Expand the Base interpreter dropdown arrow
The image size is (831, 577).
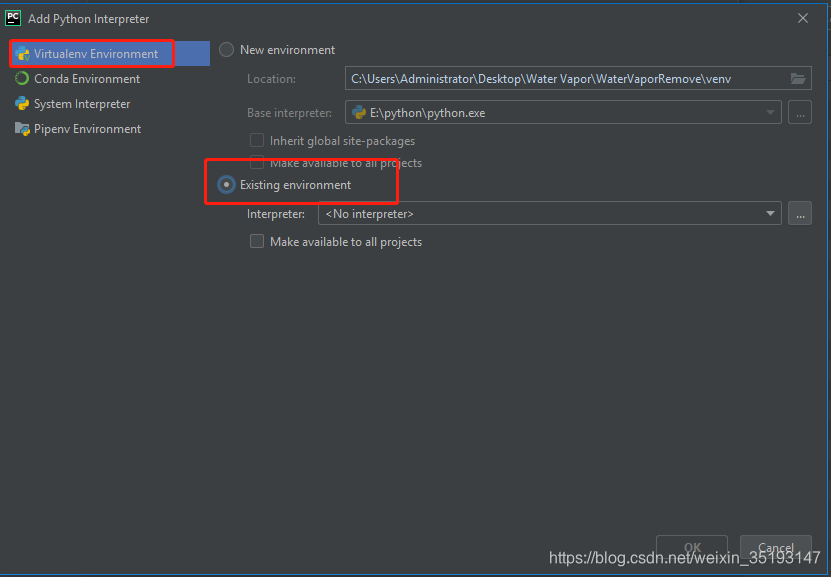click(x=770, y=112)
